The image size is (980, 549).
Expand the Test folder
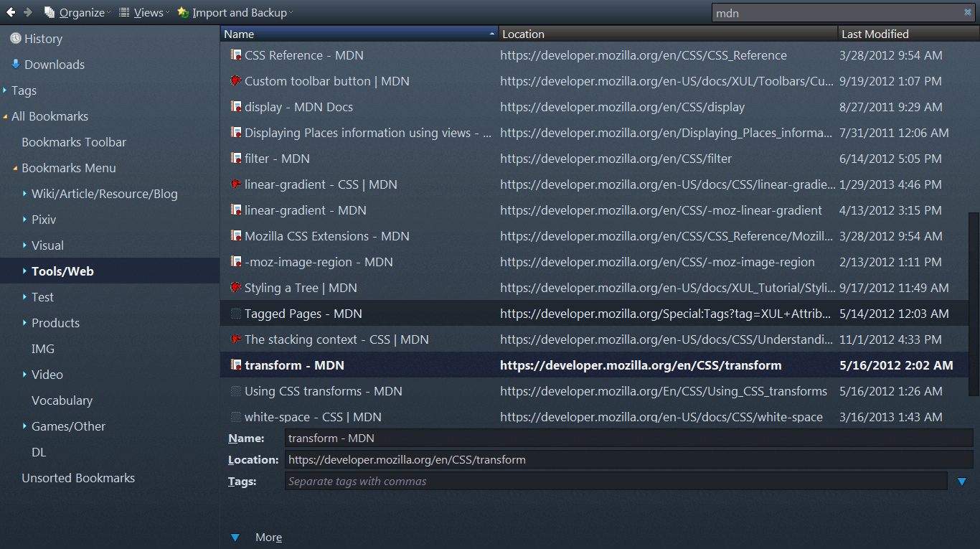(25, 297)
